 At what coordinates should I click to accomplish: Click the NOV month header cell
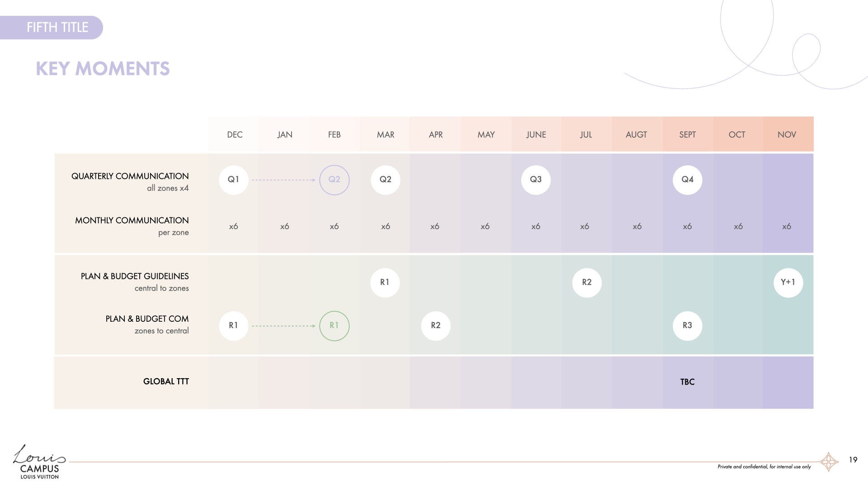click(x=787, y=135)
